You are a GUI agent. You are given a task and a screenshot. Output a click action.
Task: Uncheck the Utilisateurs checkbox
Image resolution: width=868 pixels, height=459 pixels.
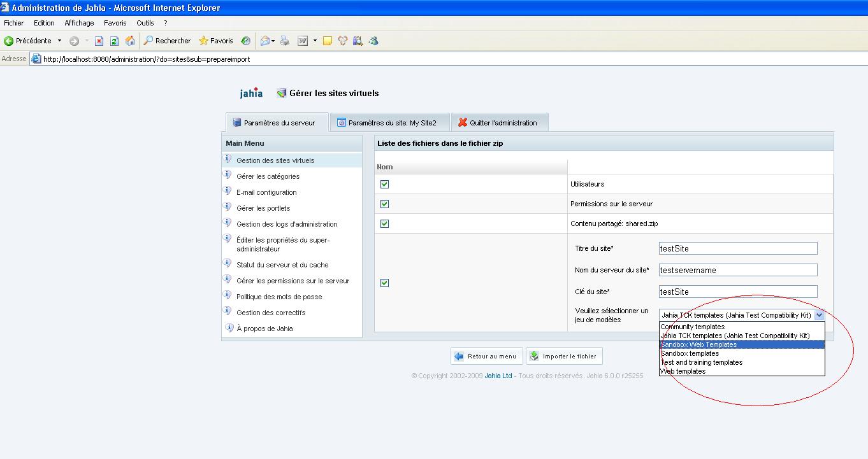pos(384,185)
